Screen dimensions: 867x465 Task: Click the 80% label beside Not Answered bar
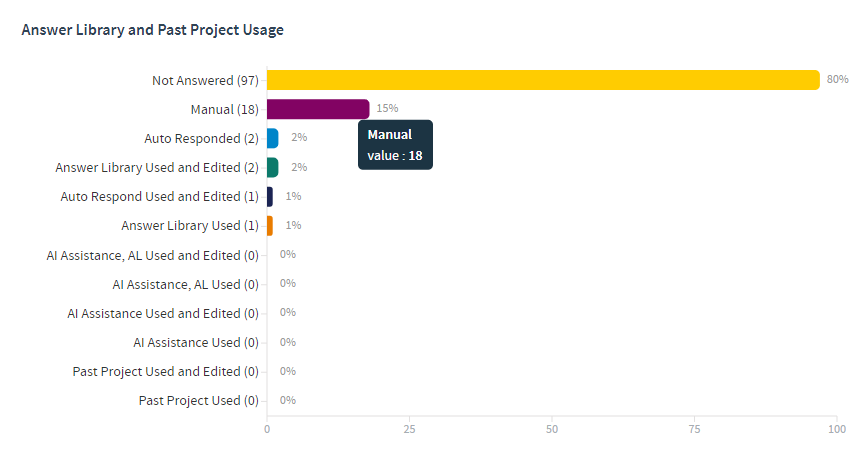tap(837, 79)
